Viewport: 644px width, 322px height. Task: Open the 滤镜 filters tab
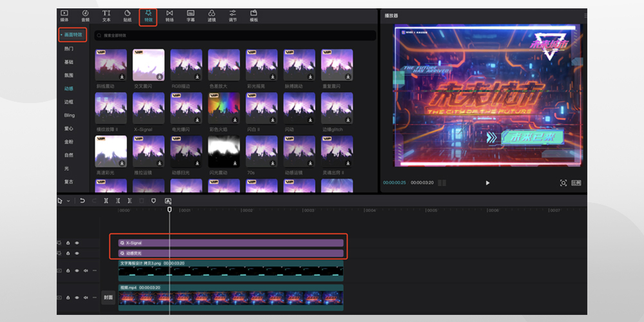tap(211, 16)
